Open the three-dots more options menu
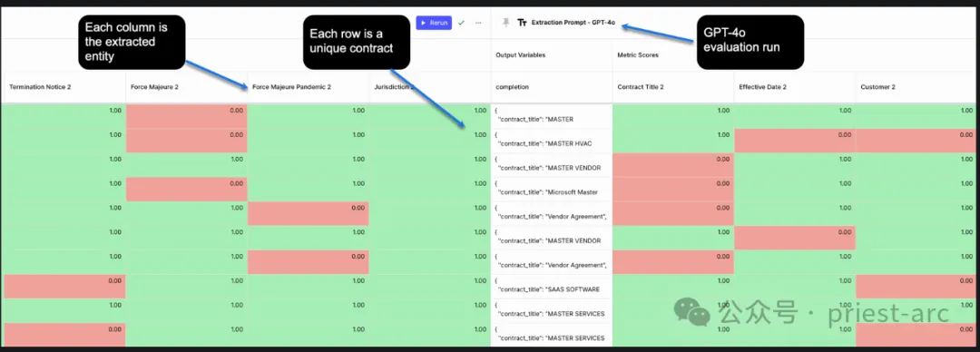The width and height of the screenshot is (980, 352). (x=478, y=23)
